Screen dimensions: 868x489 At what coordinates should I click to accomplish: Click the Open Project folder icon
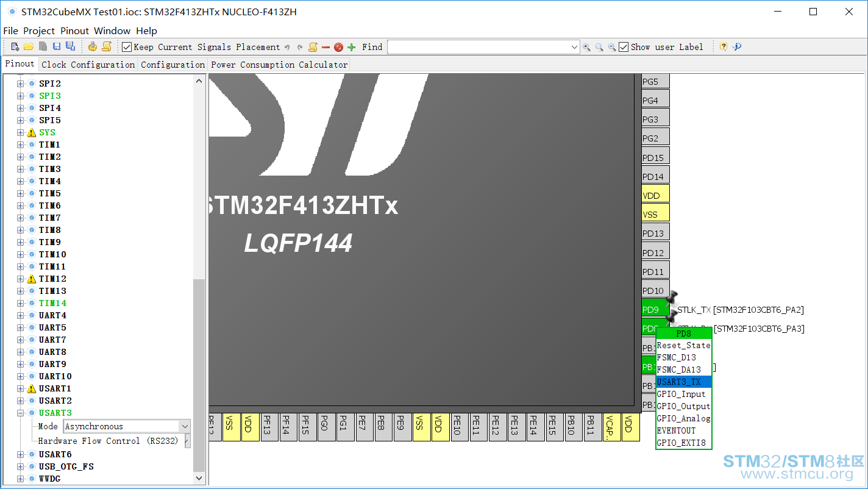[29, 47]
